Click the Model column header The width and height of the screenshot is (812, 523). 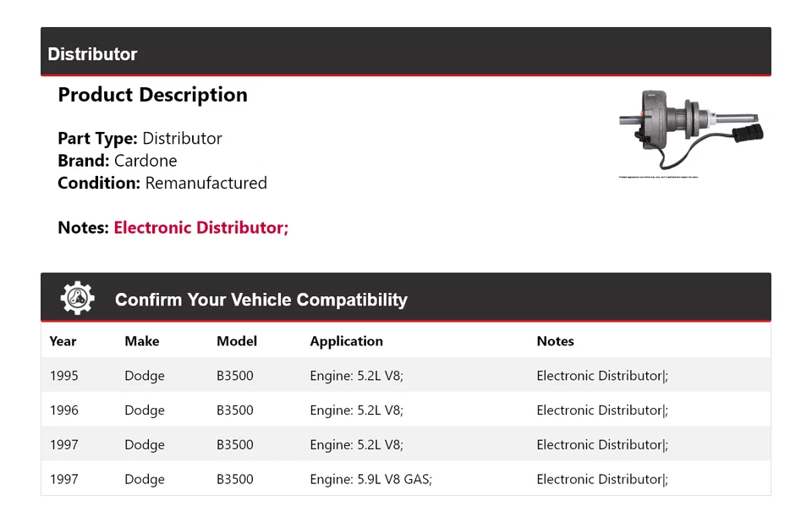(x=237, y=341)
